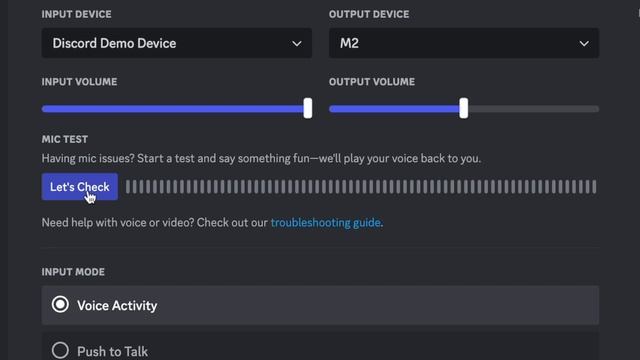Select the Push to Talk radio circle
This screenshot has height=360, width=640.
pyautogui.click(x=60, y=350)
